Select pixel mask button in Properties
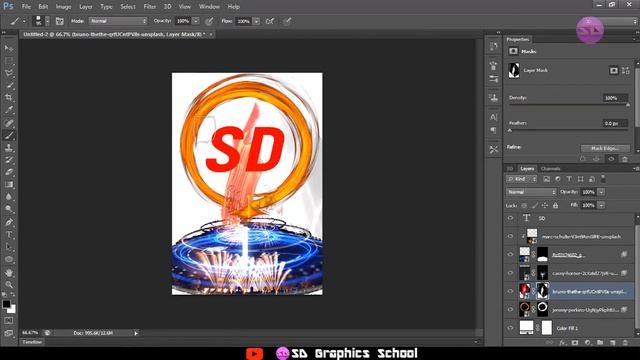 tap(613, 71)
